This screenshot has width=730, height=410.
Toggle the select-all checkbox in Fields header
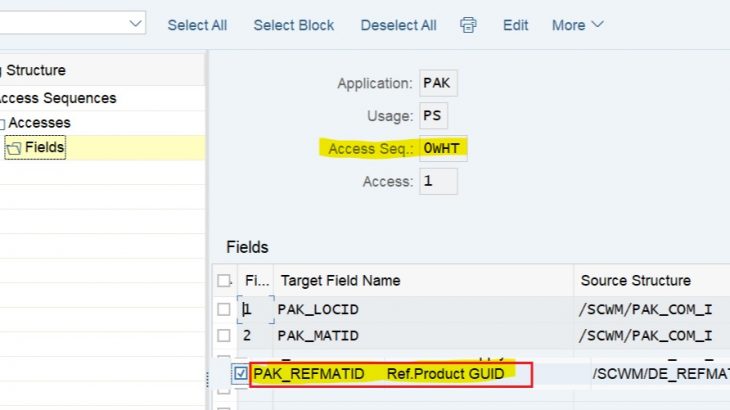coord(224,281)
